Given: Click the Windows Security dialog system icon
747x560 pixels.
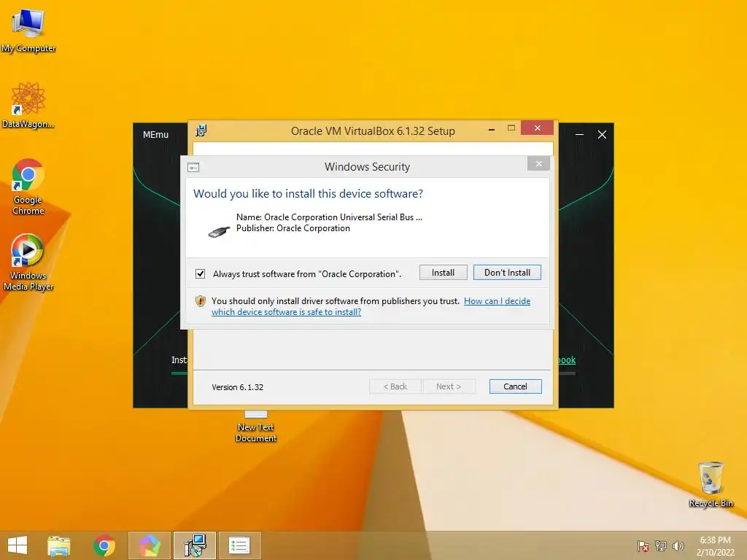Looking at the screenshot, I should click(x=193, y=168).
